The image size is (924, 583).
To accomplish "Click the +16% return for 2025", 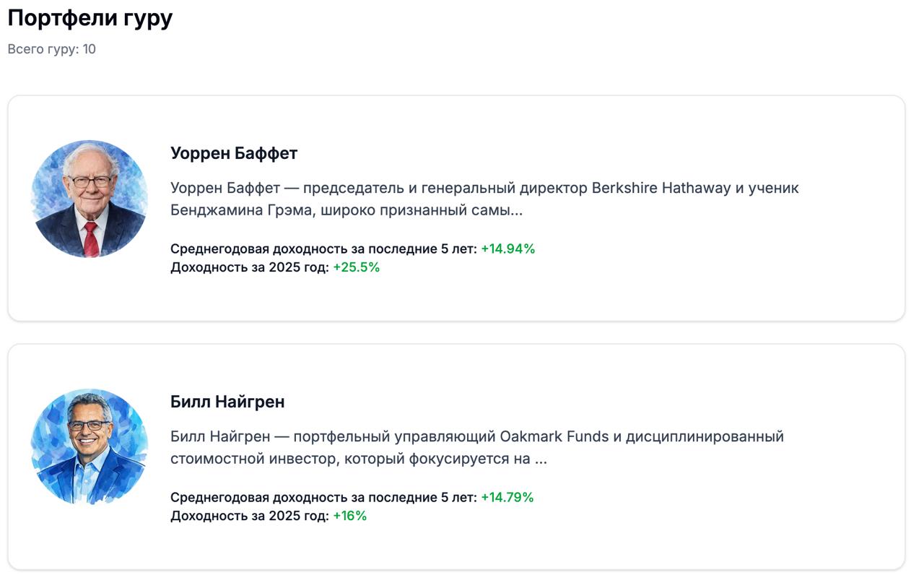I will point(351,516).
